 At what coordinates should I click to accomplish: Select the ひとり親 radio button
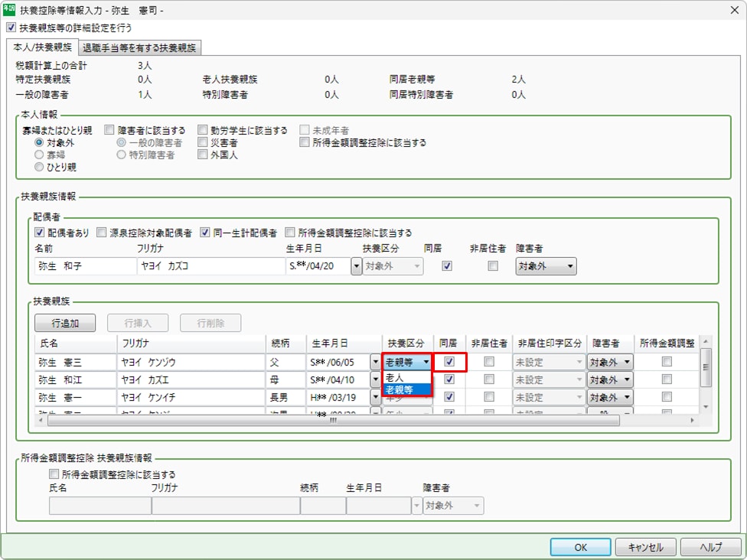click(39, 167)
